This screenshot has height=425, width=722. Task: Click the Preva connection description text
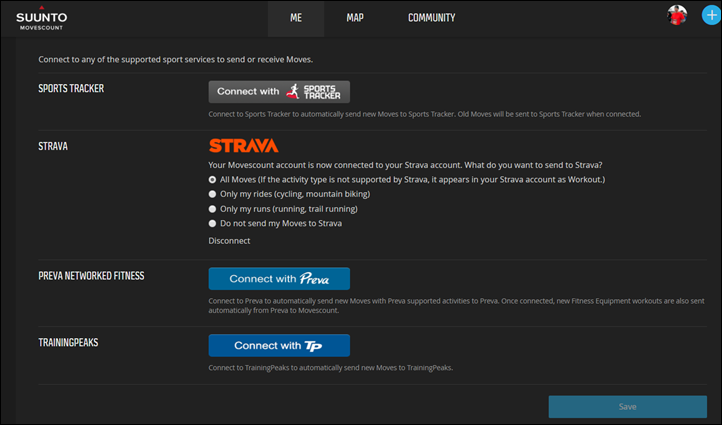click(x=456, y=306)
